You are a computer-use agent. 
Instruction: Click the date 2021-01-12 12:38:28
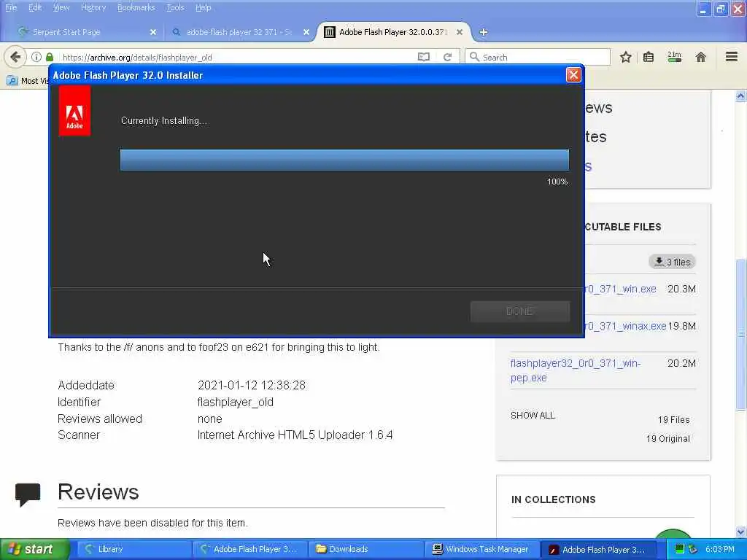252,385
